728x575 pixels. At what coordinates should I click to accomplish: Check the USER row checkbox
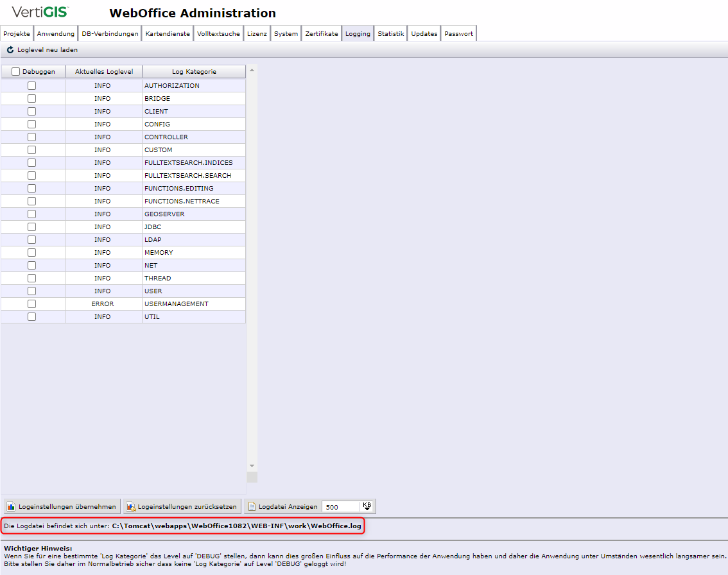31,291
